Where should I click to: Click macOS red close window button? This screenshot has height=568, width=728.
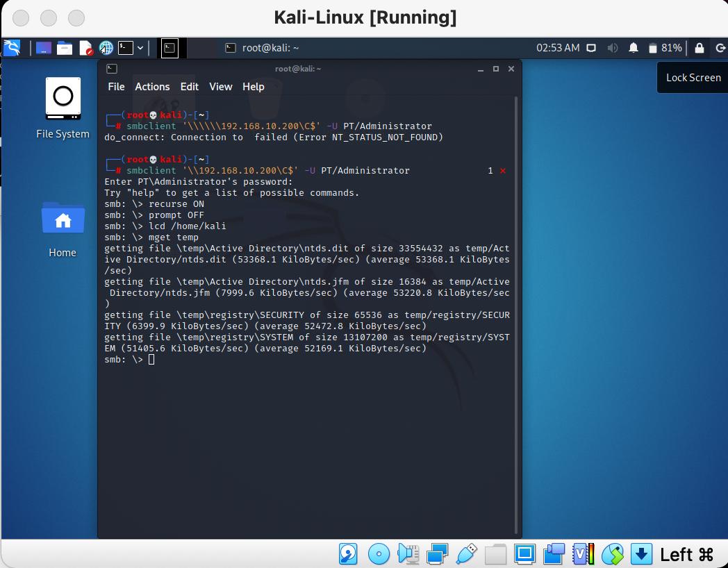[x=21, y=18]
